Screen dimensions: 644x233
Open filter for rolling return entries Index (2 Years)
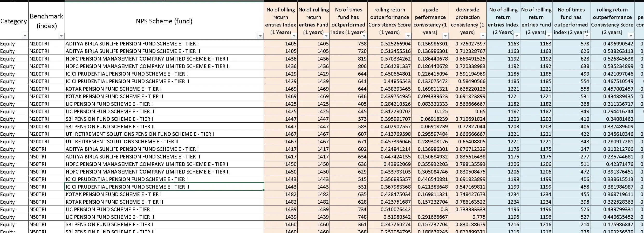pos(517,36)
